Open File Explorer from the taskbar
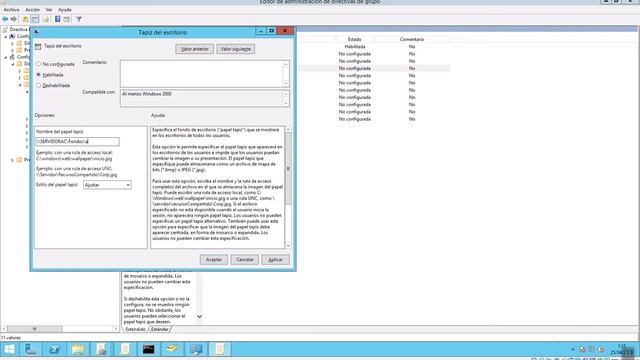This screenshot has height=360, width=640. click(x=78, y=349)
